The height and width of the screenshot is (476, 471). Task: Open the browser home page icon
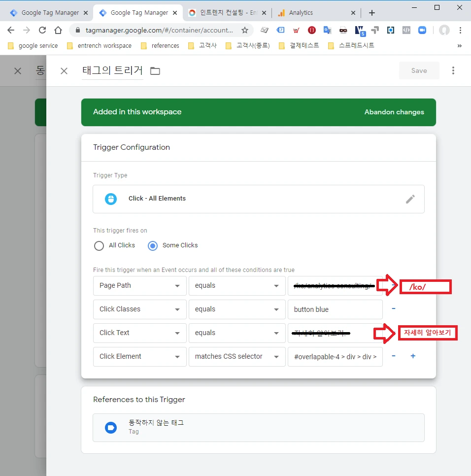click(58, 30)
